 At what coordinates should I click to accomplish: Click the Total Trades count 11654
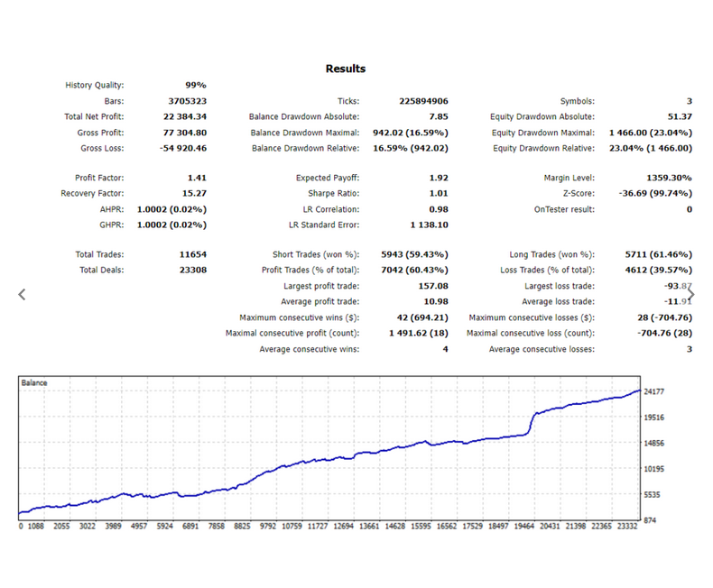click(193, 254)
